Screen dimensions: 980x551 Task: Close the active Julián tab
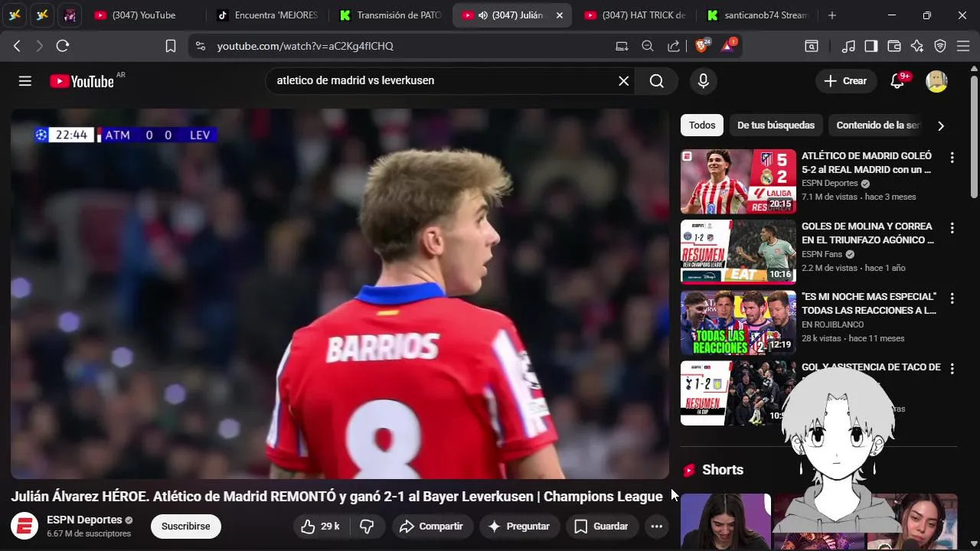click(560, 15)
